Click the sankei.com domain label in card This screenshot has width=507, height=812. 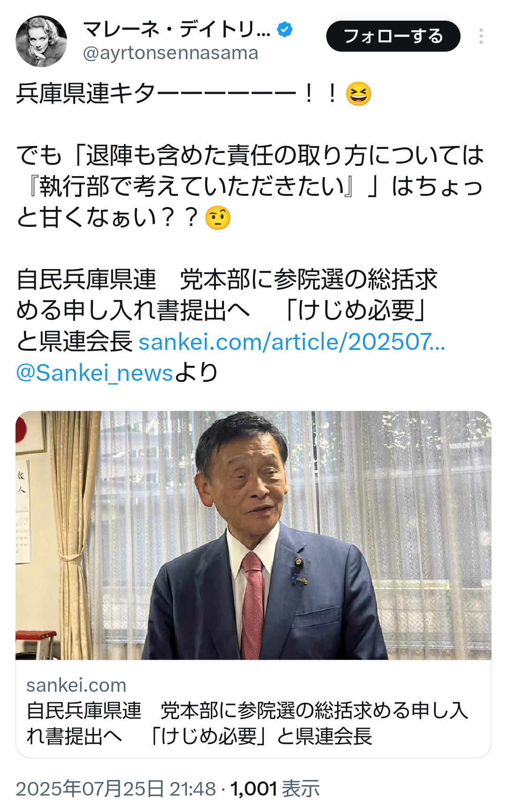77,685
